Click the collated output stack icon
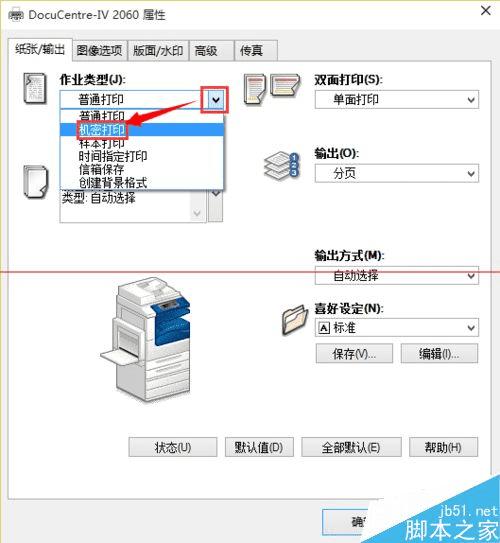 click(282, 166)
